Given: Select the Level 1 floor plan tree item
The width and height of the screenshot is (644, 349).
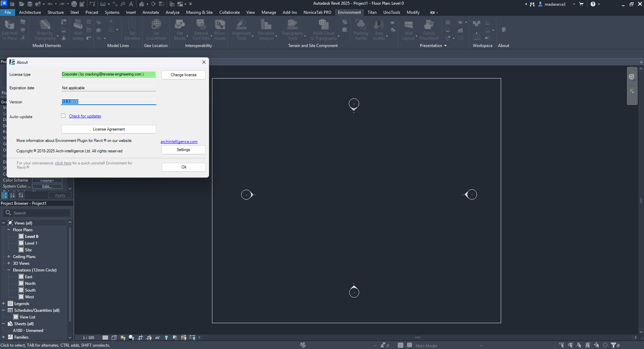Looking at the screenshot, I should tap(31, 243).
